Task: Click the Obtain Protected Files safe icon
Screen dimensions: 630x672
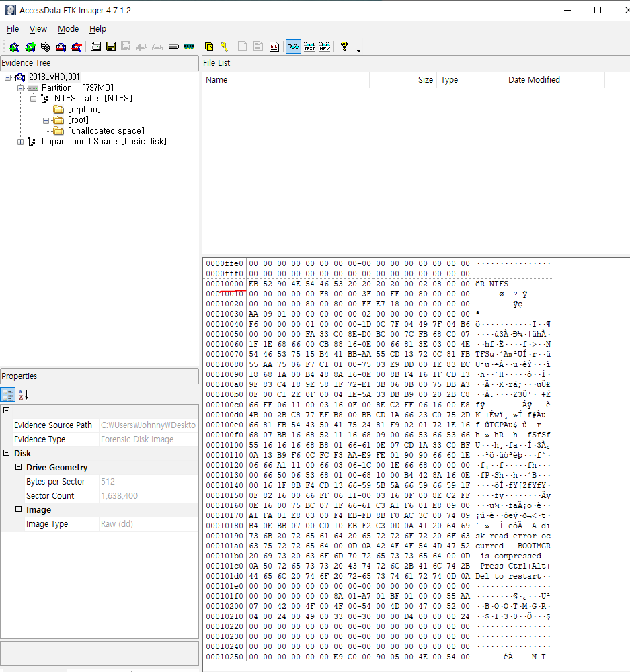Action: coord(209,47)
